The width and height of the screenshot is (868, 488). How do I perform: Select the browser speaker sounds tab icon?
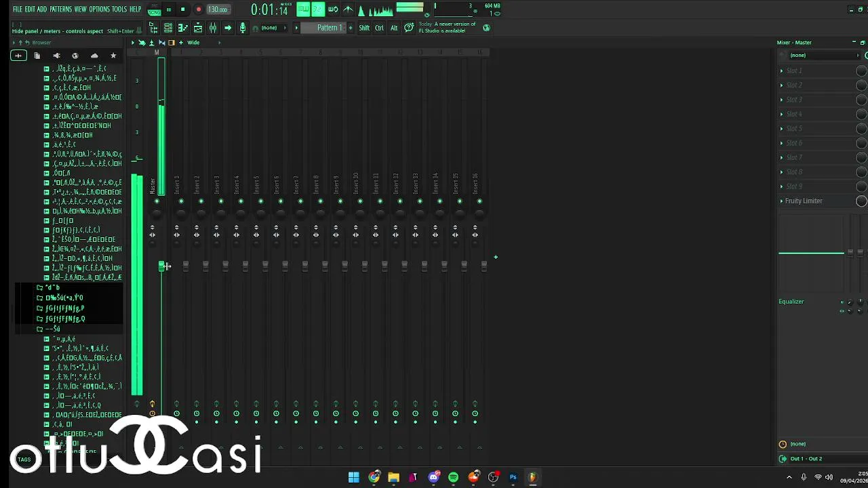[56, 56]
